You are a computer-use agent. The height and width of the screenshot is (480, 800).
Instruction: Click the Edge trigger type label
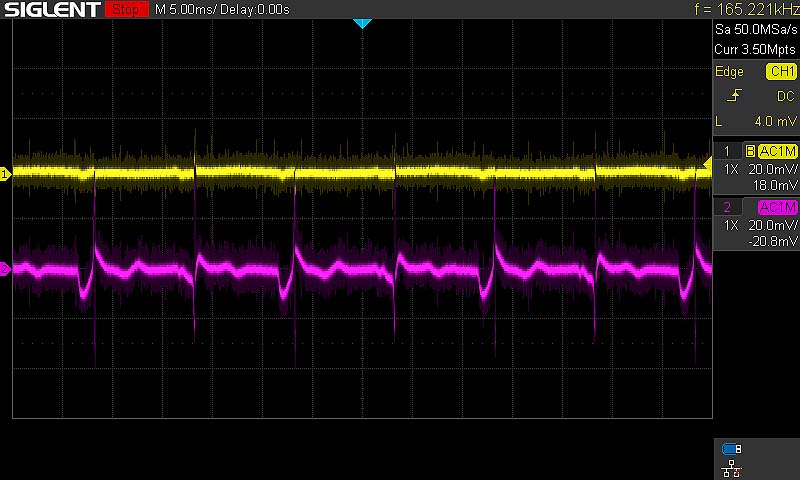point(729,71)
